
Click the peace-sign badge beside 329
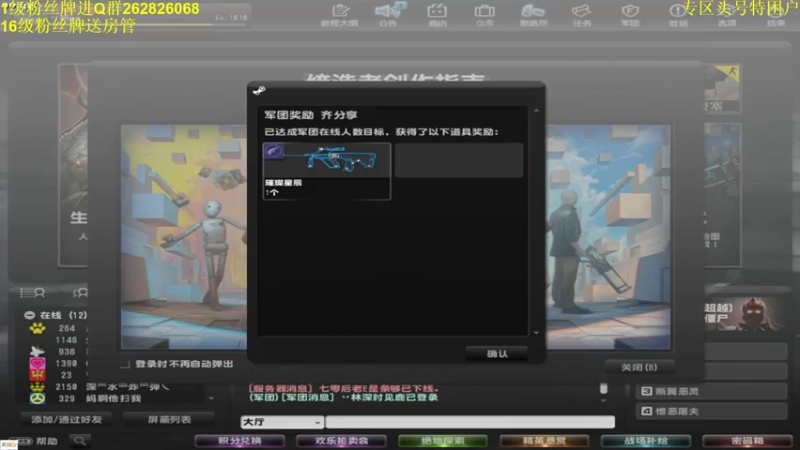pos(37,398)
